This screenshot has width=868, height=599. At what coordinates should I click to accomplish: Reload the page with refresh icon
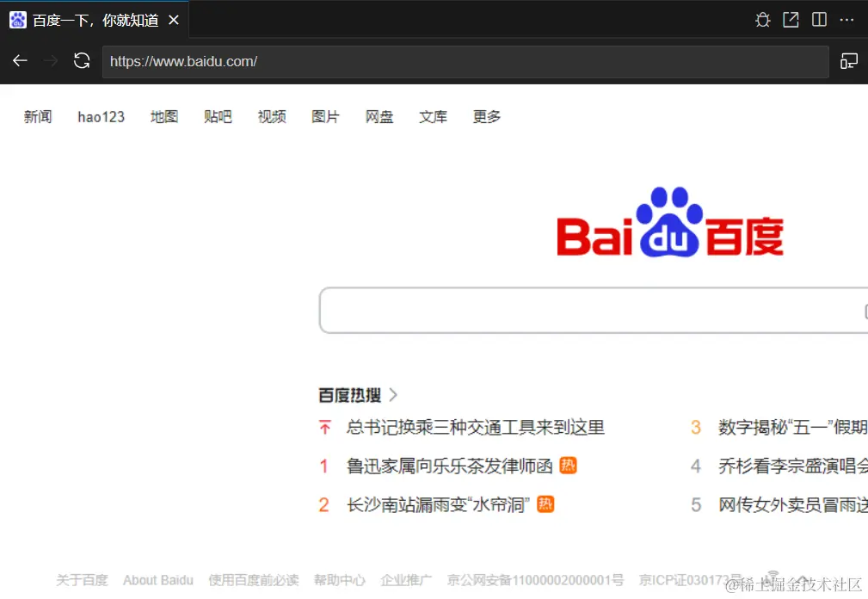[x=82, y=61]
